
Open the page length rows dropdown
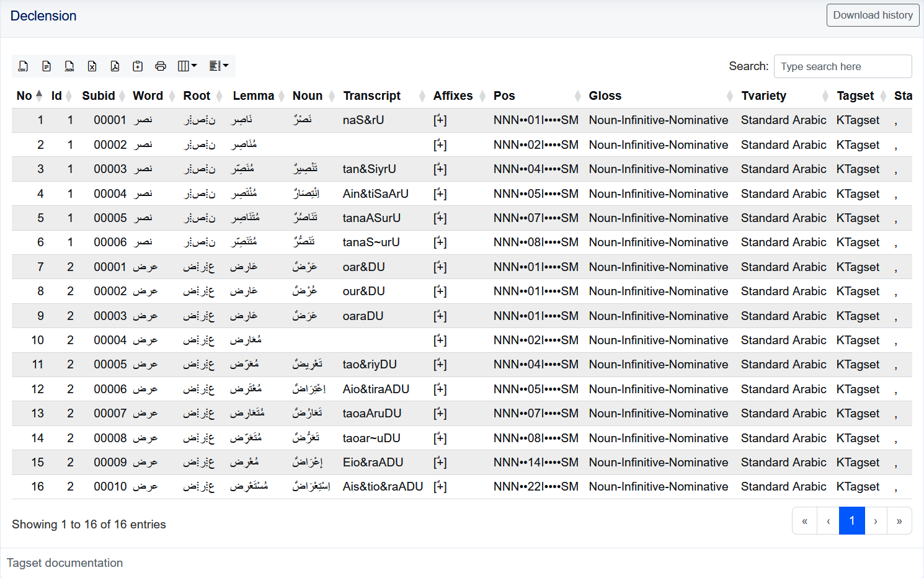[219, 66]
